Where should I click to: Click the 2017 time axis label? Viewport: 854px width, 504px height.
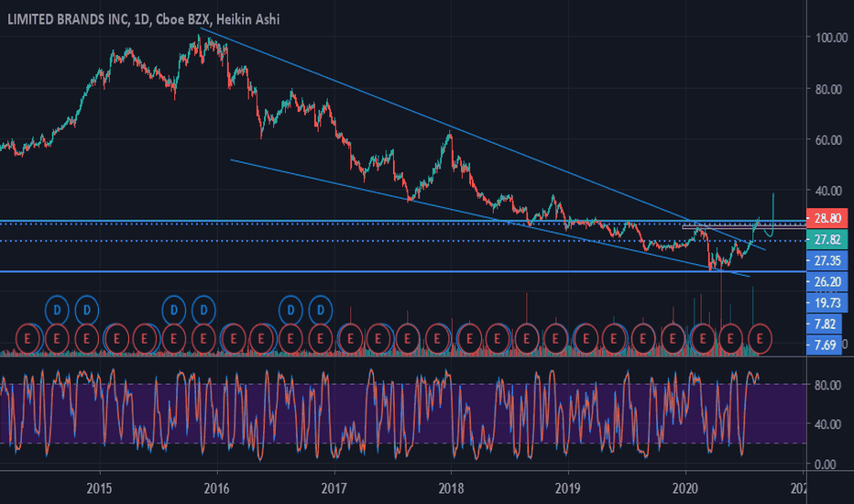coord(334,488)
